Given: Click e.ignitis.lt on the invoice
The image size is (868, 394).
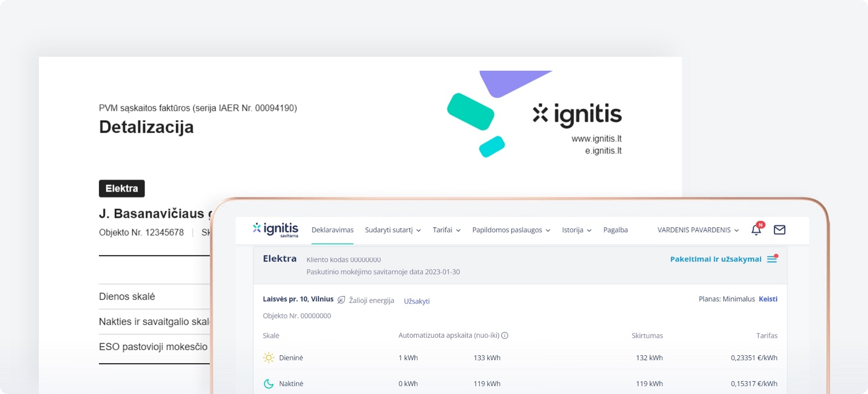Looking at the screenshot, I should coord(603,150).
